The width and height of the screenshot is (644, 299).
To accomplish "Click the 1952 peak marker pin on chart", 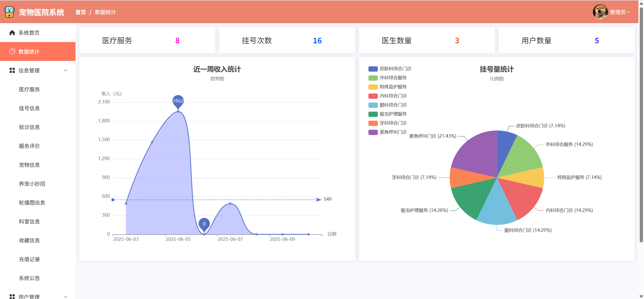I will [178, 101].
